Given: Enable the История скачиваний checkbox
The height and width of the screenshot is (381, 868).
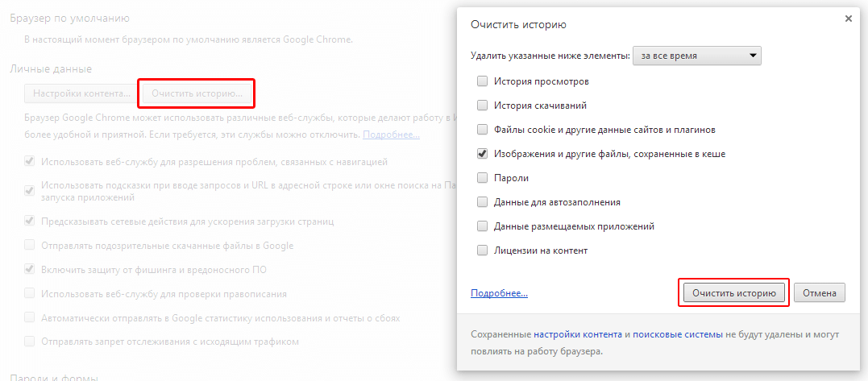Looking at the screenshot, I should [482, 106].
